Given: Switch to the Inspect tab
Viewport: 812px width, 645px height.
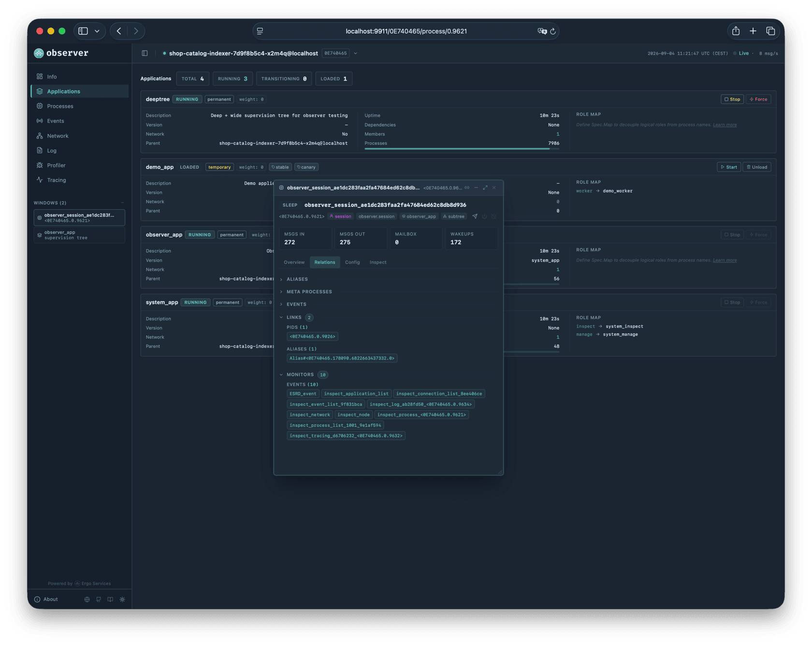Looking at the screenshot, I should pos(378,262).
